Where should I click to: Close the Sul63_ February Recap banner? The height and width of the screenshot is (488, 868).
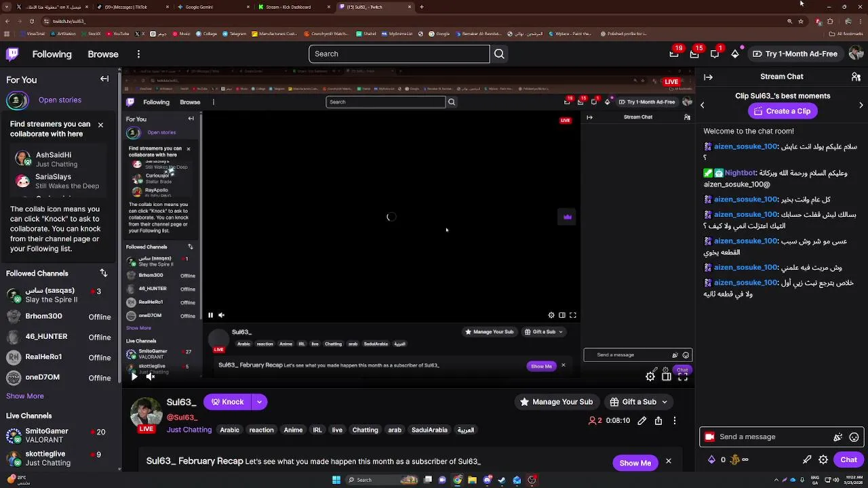click(668, 462)
